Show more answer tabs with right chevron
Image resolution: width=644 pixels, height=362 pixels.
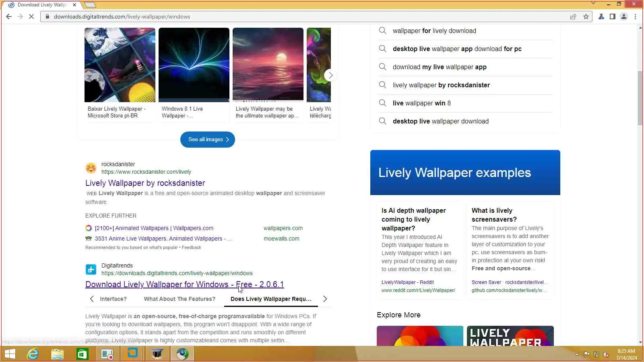click(325, 299)
